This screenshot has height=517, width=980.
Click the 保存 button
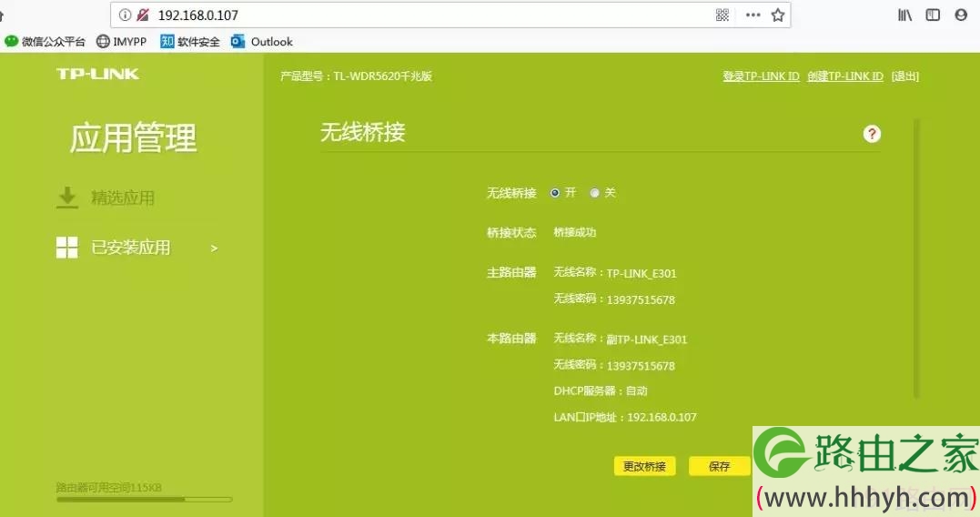point(720,466)
